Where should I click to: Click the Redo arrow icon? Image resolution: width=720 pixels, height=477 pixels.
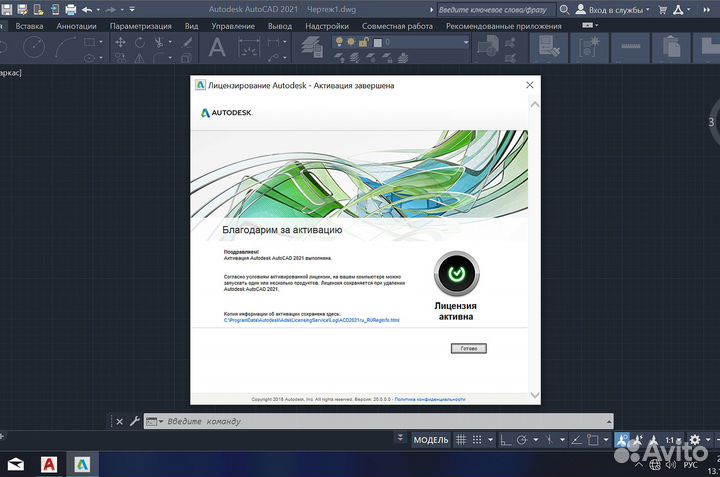click(111, 9)
